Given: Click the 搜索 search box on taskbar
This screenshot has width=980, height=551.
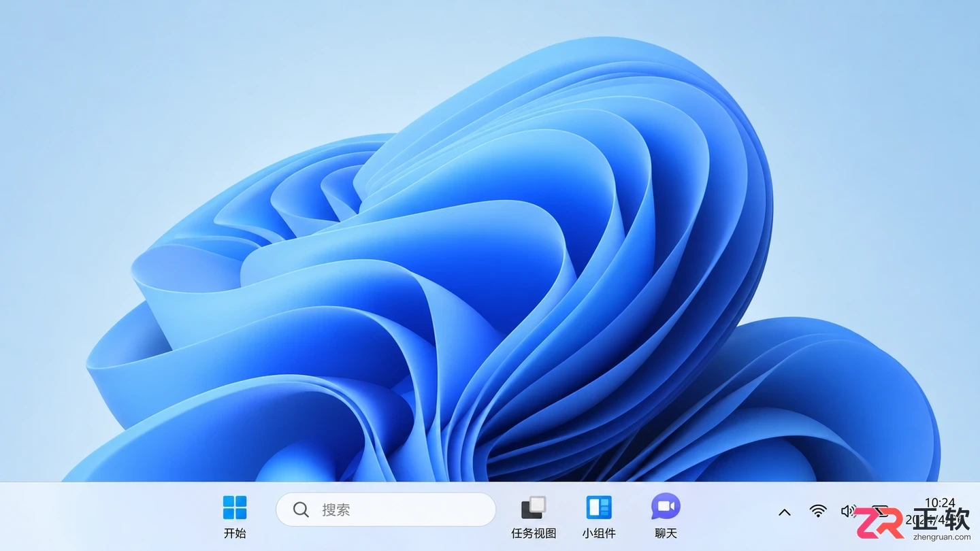Looking at the screenshot, I should 385,510.
